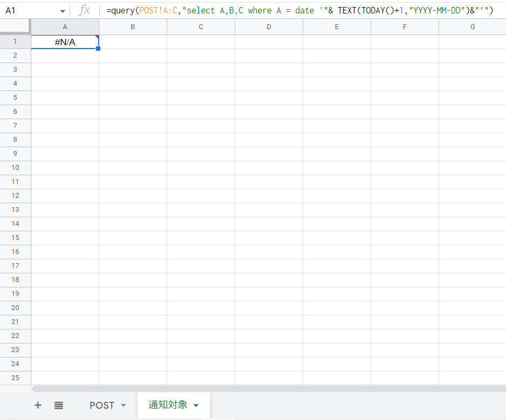Open the all sheets list icon
The width and height of the screenshot is (506, 420).
pyautogui.click(x=59, y=405)
